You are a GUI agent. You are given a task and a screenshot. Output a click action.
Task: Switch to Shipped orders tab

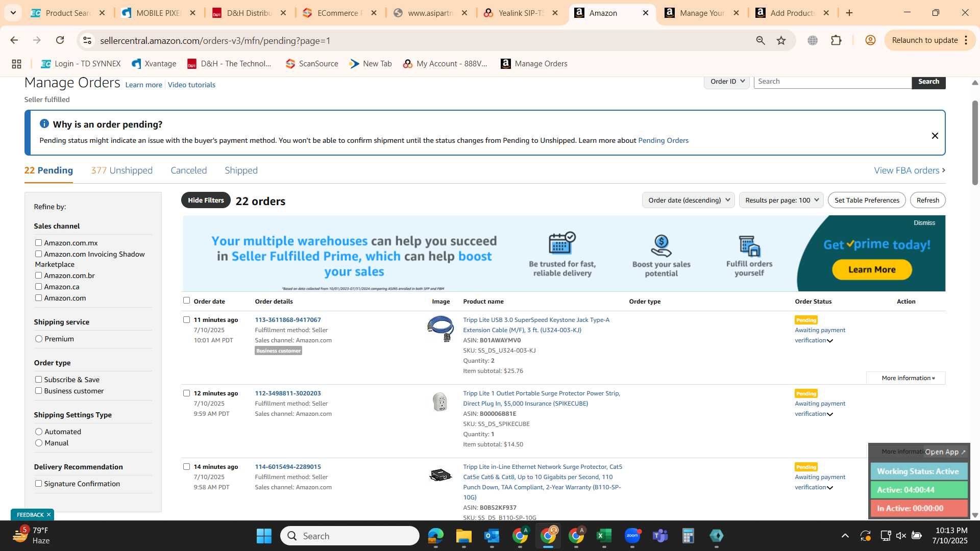tap(241, 170)
